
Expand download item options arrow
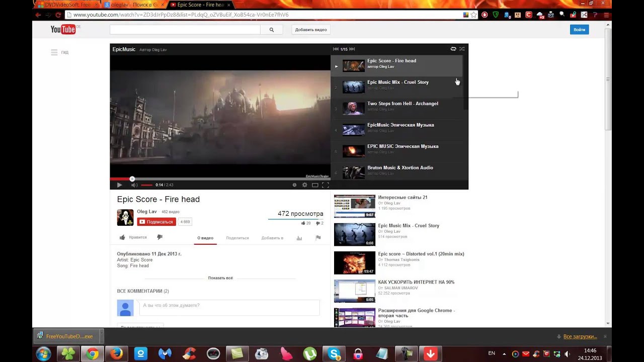coord(101,336)
